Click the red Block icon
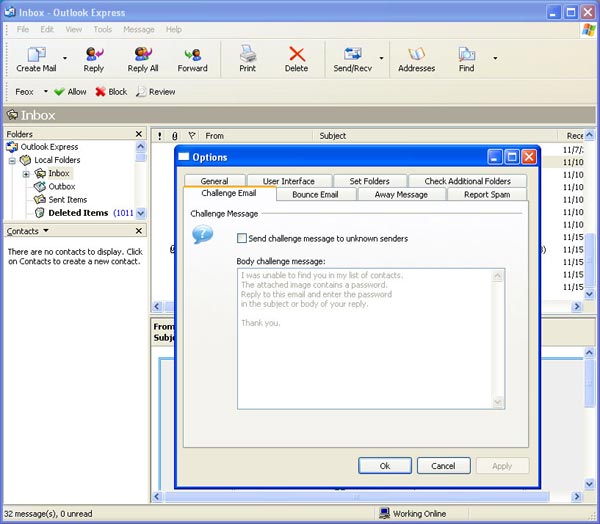The height and width of the screenshot is (524, 600). click(100, 92)
